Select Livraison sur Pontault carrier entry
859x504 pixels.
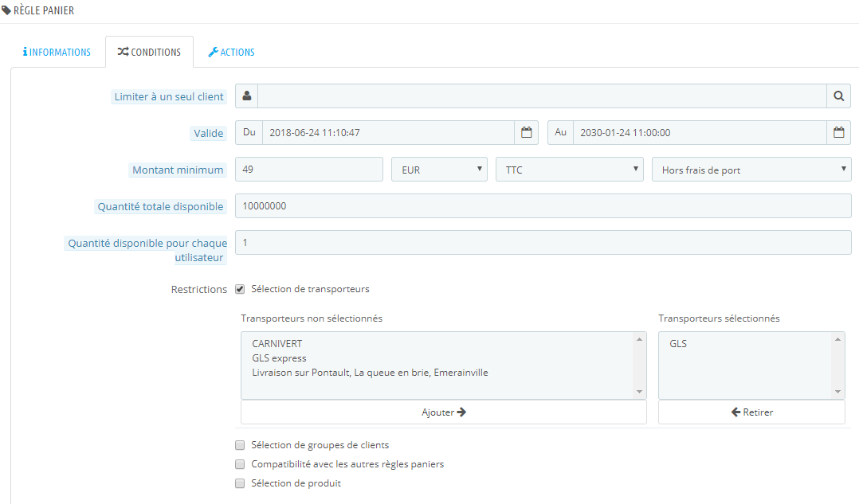click(370, 372)
